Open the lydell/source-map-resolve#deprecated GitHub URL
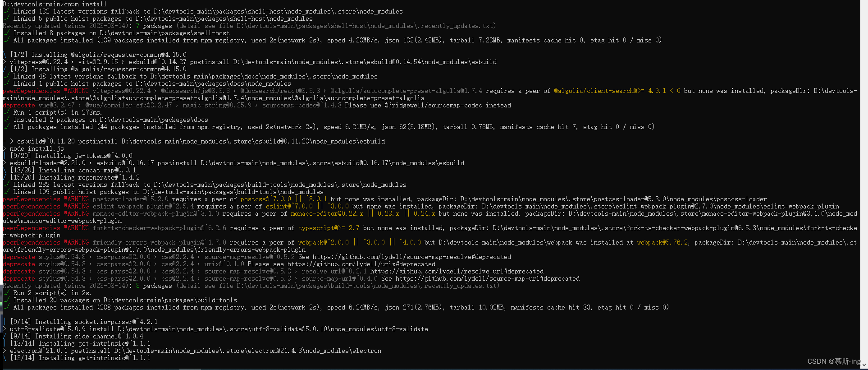Image resolution: width=868 pixels, height=370 pixels. (412, 257)
